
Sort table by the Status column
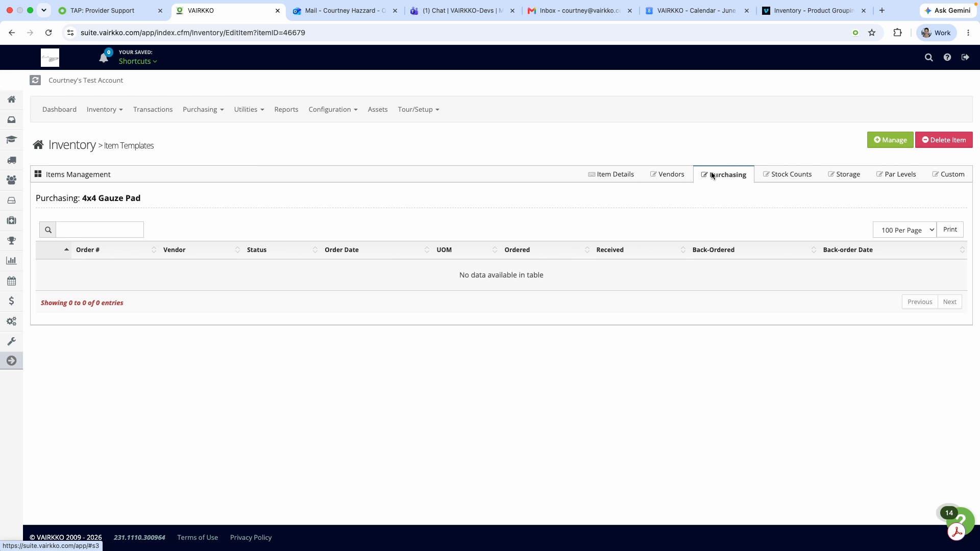coord(282,250)
